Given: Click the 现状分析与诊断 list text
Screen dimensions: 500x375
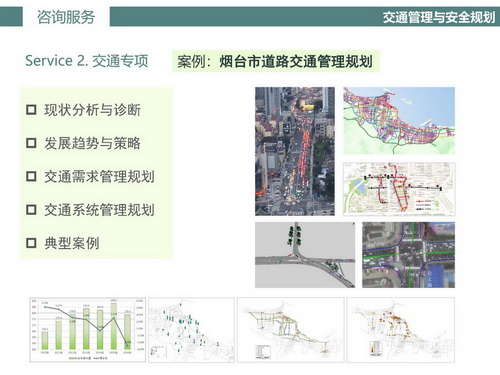Looking at the screenshot, I should tap(92, 110).
